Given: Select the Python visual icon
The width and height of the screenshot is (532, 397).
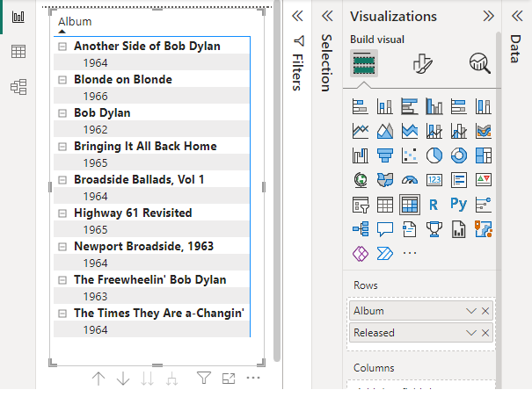Looking at the screenshot, I should [458, 205].
